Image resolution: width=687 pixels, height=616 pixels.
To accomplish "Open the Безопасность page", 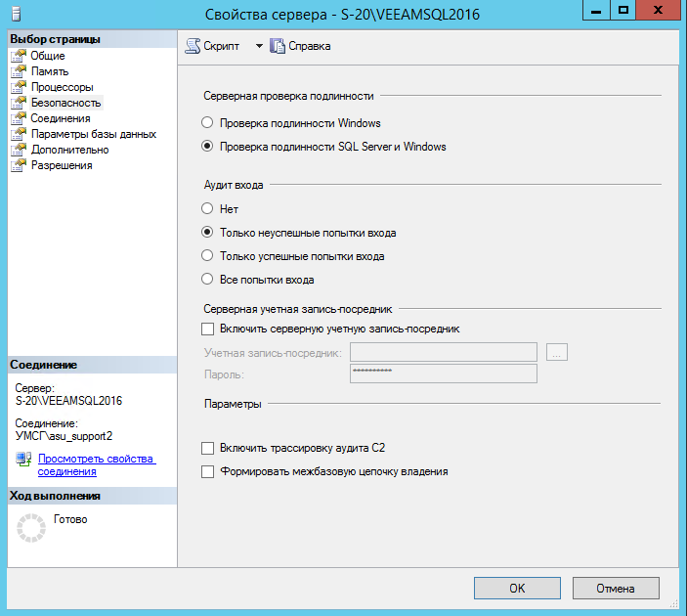I will click(x=65, y=103).
